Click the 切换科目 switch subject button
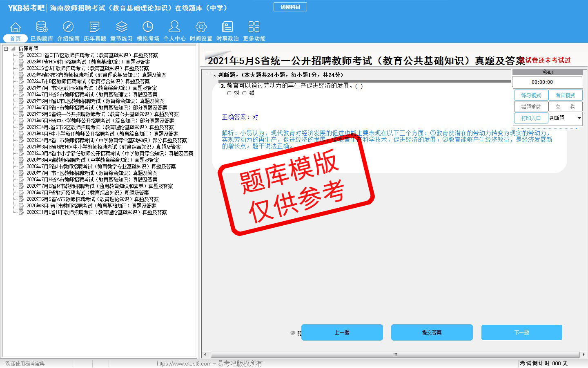The image size is (588, 368). tap(290, 7)
